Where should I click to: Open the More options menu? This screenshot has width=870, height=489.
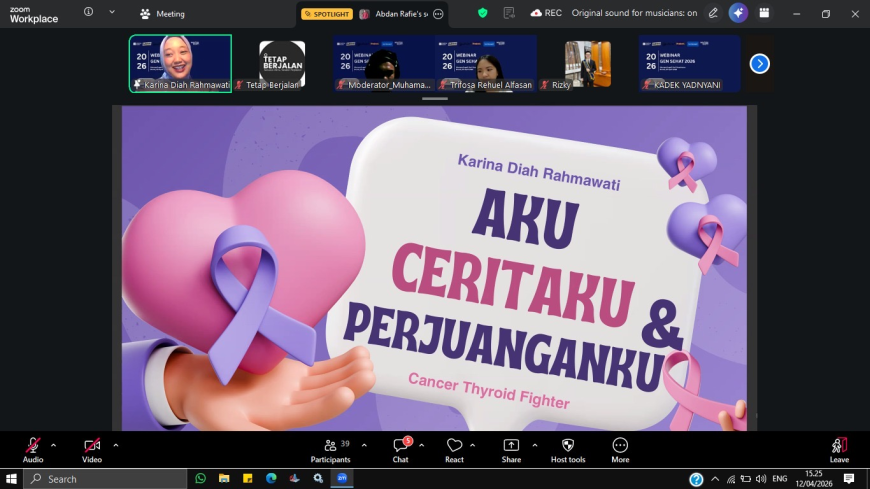pyautogui.click(x=620, y=450)
